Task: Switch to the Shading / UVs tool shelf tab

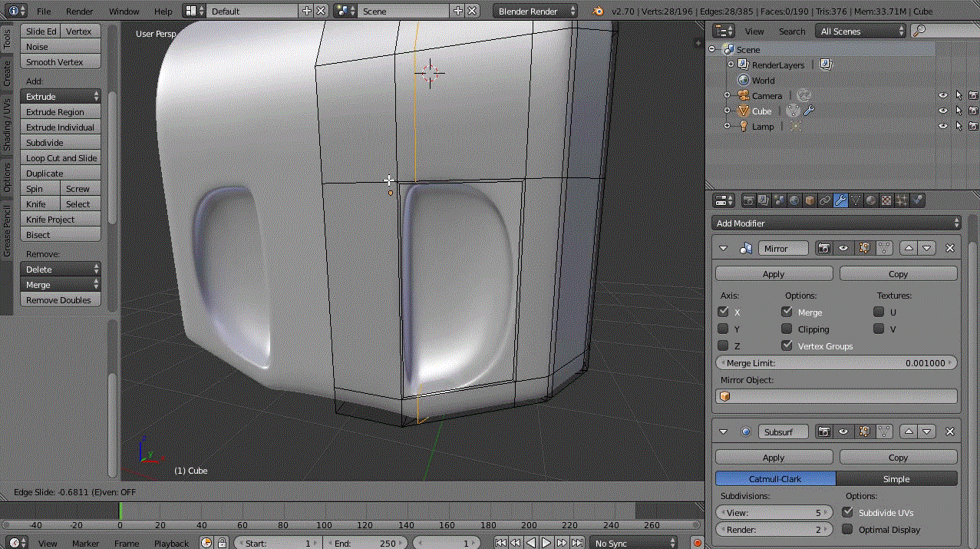Action: [6, 124]
